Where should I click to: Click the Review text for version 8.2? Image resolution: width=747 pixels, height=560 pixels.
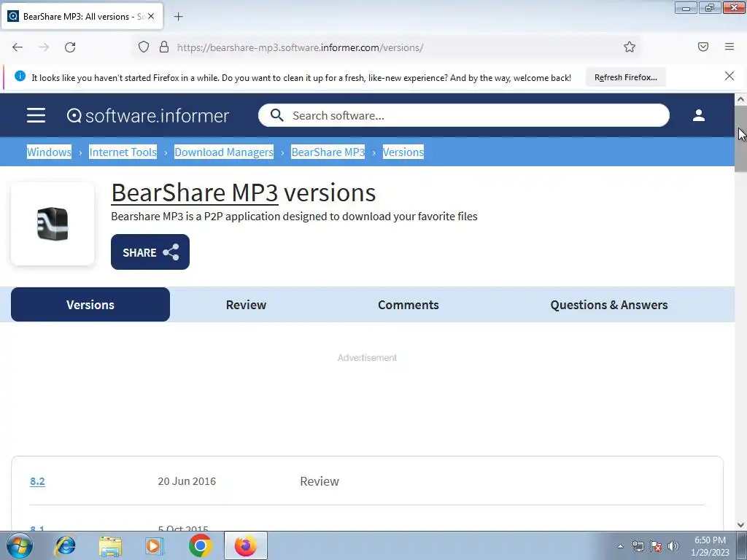(x=320, y=481)
